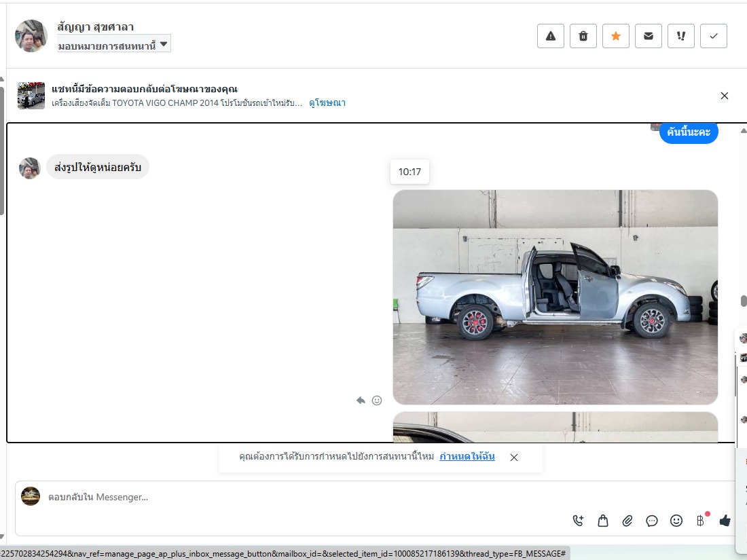Open the silver pickup truck photo
This screenshot has height=560, width=747.
(x=555, y=297)
